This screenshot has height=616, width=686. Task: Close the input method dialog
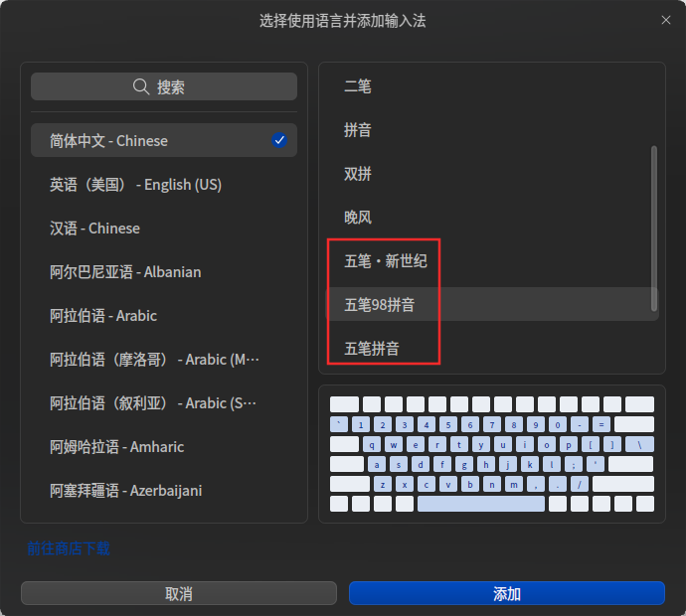(665, 20)
